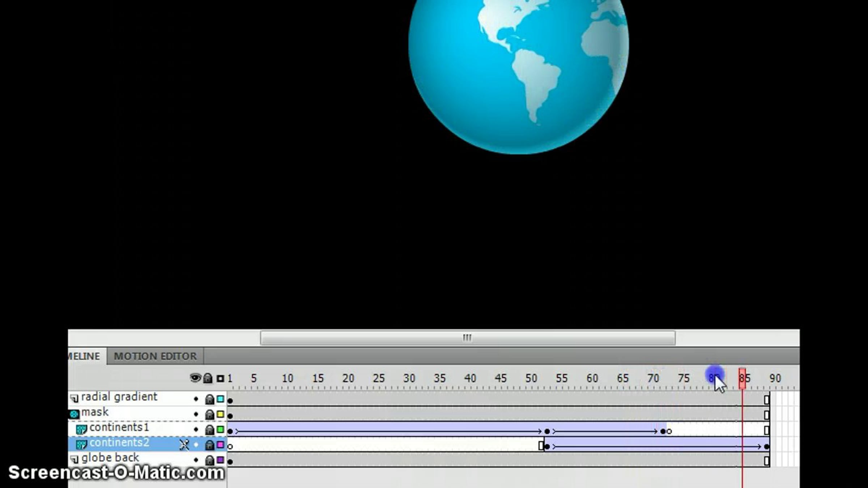Click the continents1 masked layer icon

pos(81,429)
